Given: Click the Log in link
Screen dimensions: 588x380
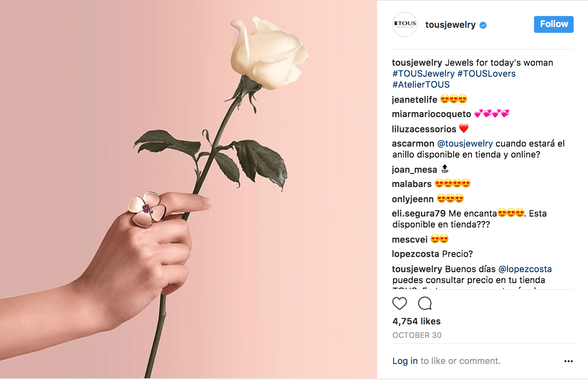Looking at the screenshot, I should tap(405, 361).
